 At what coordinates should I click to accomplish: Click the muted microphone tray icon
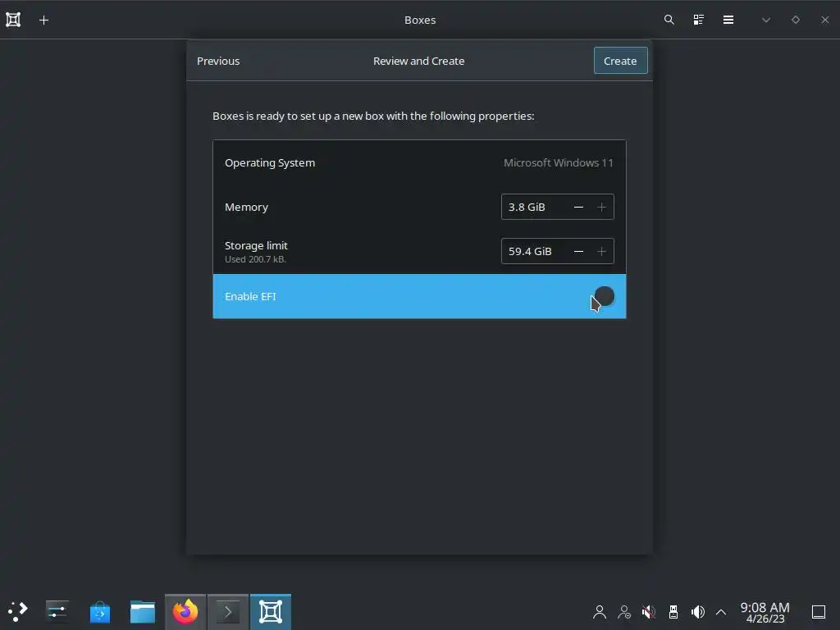coord(648,612)
